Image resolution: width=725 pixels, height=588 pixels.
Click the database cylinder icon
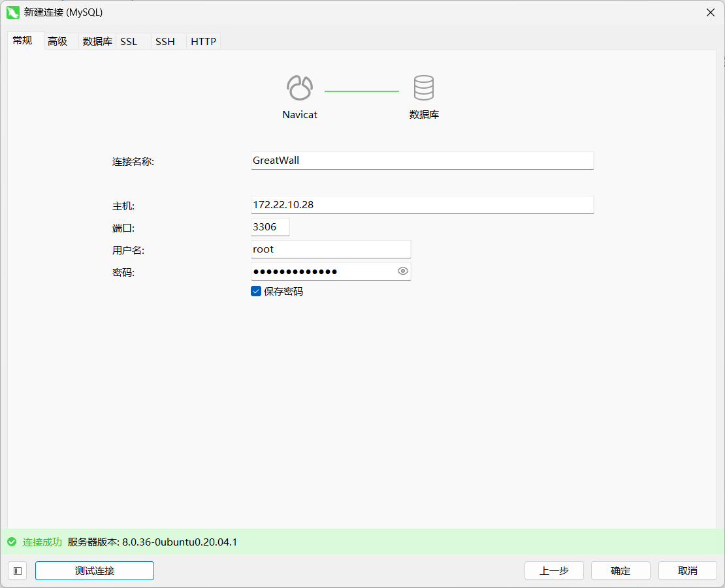click(x=423, y=87)
